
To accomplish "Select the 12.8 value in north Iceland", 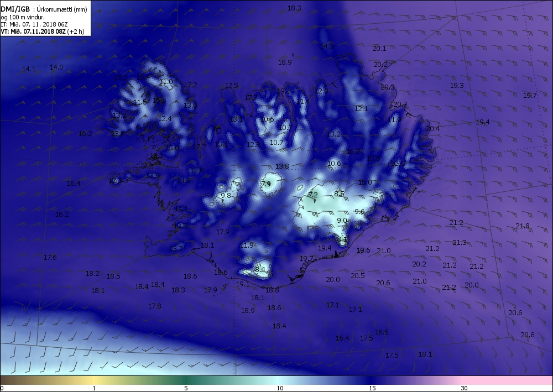I will tap(253, 144).
